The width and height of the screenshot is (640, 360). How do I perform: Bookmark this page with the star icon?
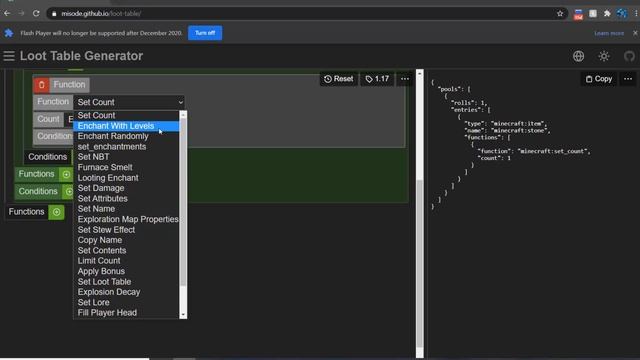click(560, 13)
